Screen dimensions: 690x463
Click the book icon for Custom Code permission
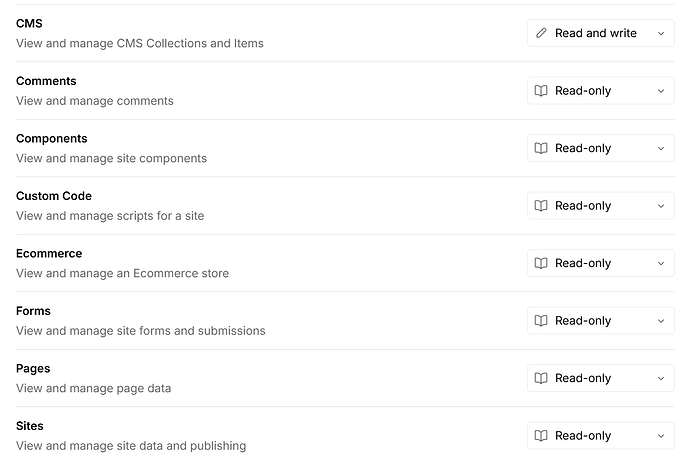(541, 206)
